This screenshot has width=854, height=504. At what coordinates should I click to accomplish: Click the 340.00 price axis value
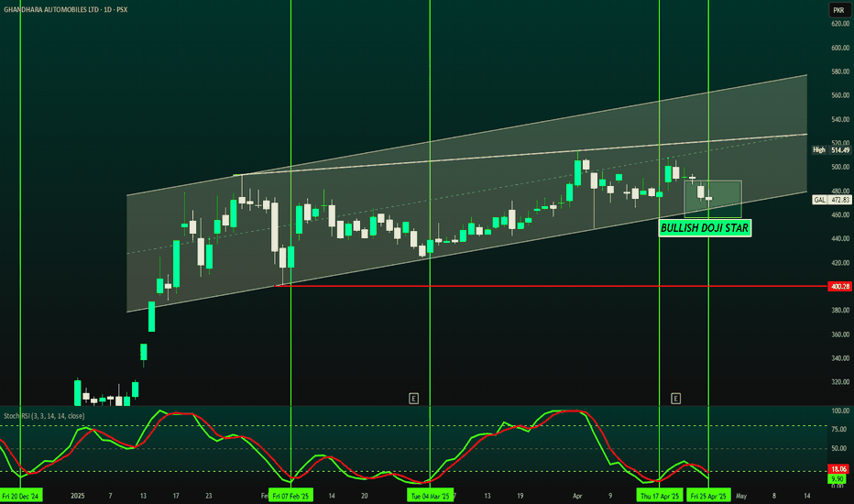pyautogui.click(x=840, y=358)
